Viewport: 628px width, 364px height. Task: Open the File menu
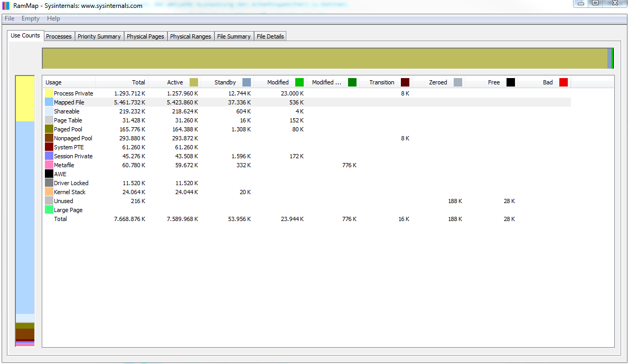[x=10, y=18]
